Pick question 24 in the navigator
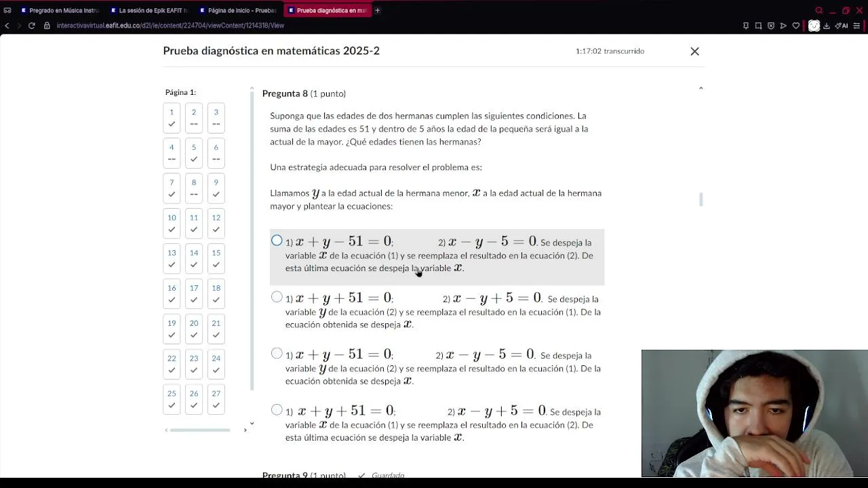The height and width of the screenshot is (488, 868). 216,365
